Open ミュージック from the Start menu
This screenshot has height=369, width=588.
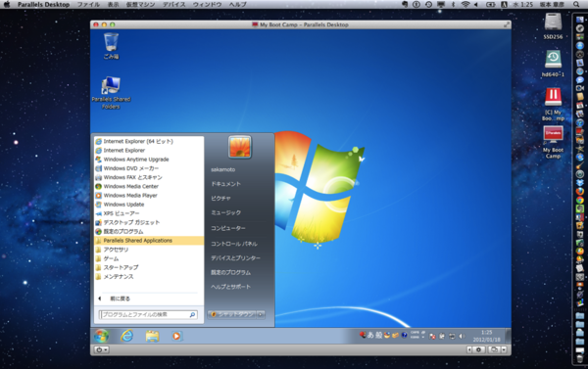point(225,212)
